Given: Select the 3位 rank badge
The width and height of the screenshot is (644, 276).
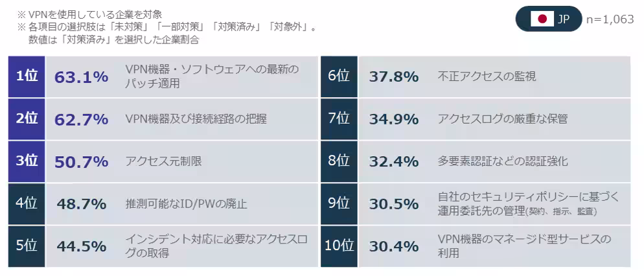Looking at the screenshot, I should point(27,161).
